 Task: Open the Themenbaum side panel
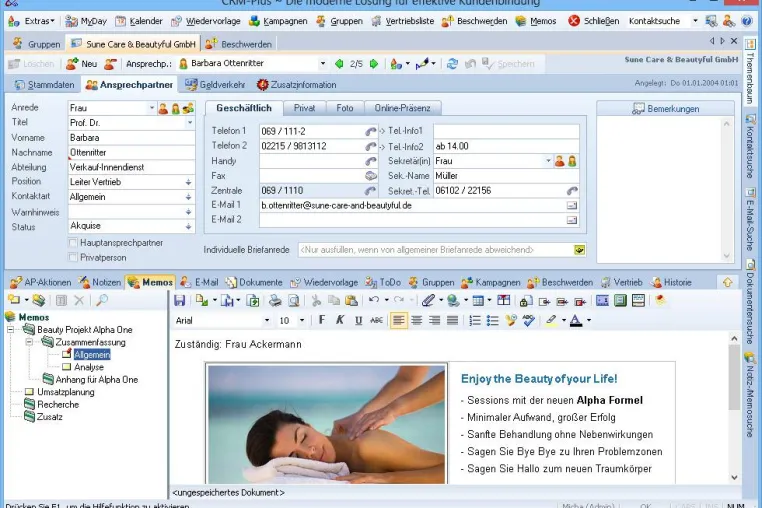[750, 72]
